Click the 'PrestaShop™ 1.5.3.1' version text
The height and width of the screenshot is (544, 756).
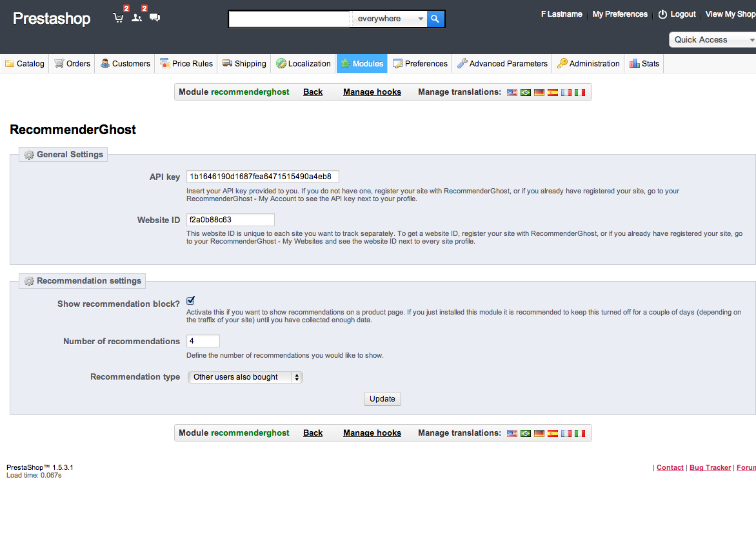pyautogui.click(x=40, y=467)
